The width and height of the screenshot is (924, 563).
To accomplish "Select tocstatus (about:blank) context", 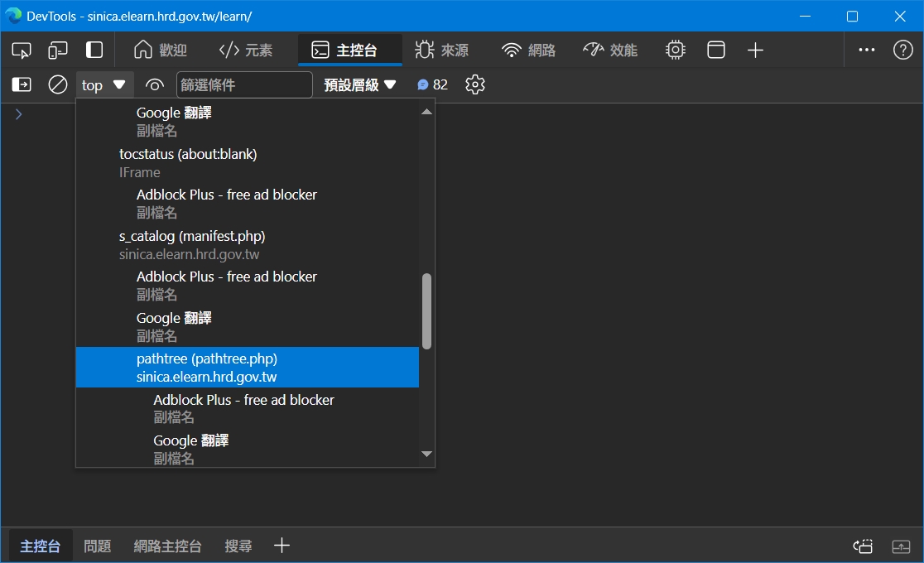I will (x=248, y=163).
